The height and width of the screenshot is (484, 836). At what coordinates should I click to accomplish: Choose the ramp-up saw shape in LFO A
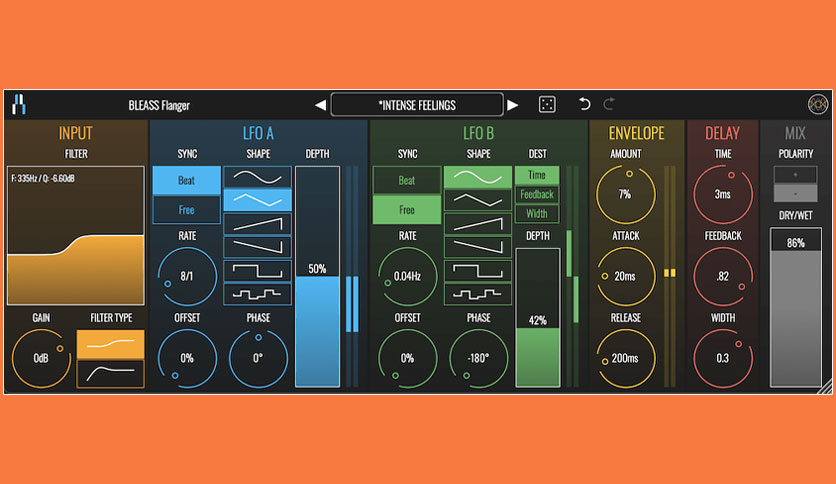(x=258, y=224)
